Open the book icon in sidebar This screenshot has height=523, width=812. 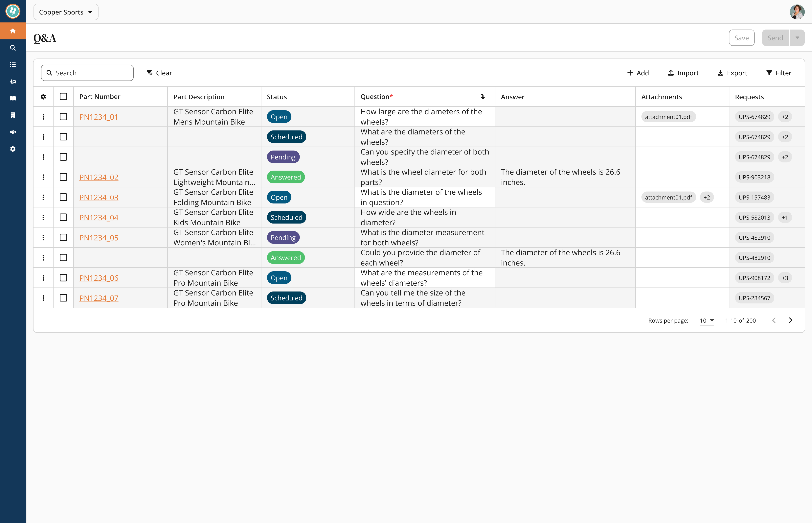[13, 99]
